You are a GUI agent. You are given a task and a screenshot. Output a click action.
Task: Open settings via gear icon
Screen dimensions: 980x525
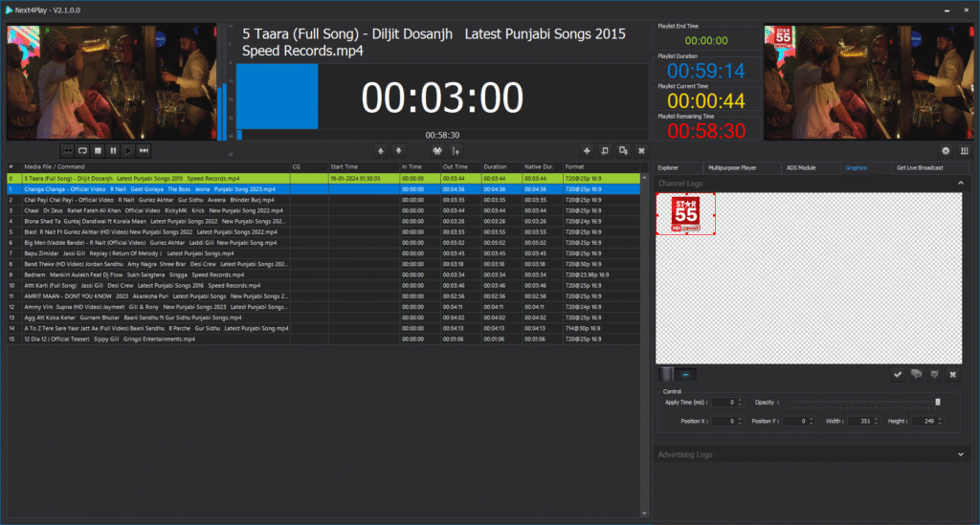[946, 150]
